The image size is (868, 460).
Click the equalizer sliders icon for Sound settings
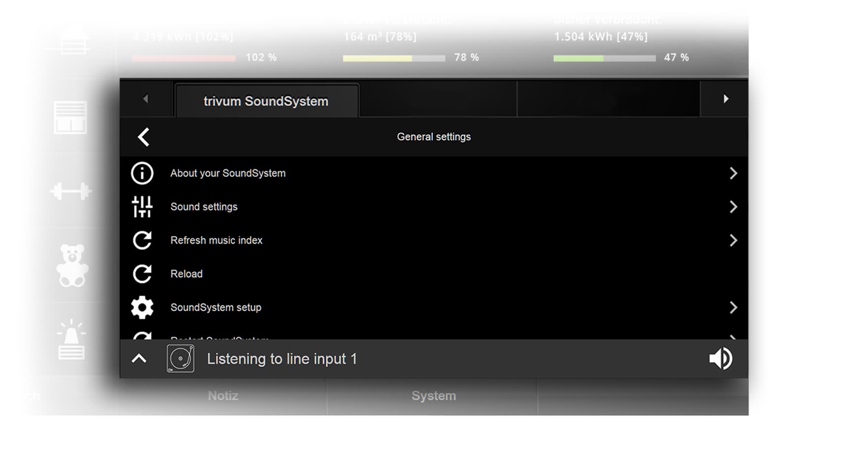142,207
